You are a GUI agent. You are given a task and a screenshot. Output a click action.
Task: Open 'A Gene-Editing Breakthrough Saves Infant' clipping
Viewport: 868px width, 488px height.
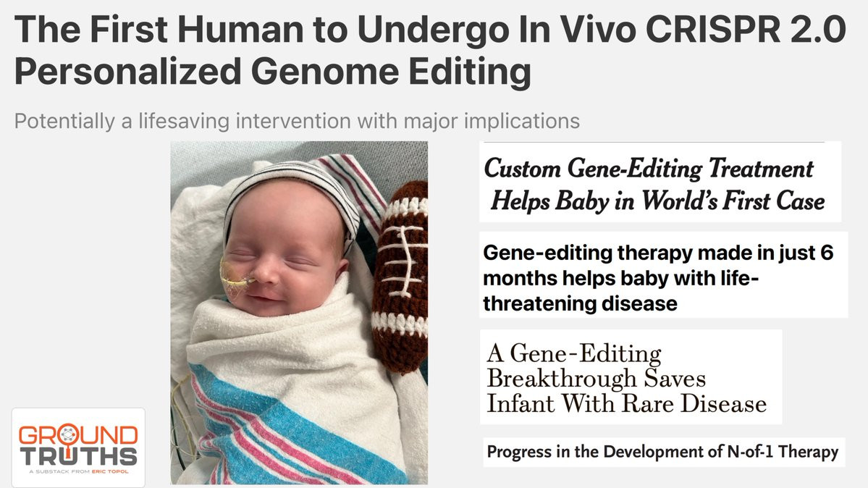[x=631, y=377]
